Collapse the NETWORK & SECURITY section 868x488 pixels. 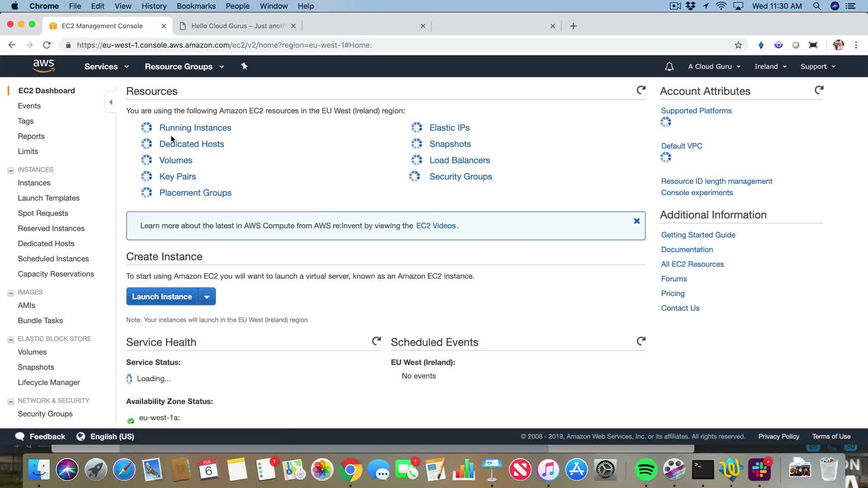(x=11, y=401)
